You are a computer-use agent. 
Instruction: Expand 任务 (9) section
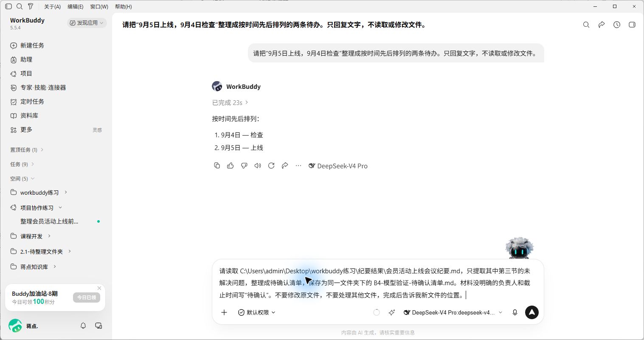coord(22,164)
